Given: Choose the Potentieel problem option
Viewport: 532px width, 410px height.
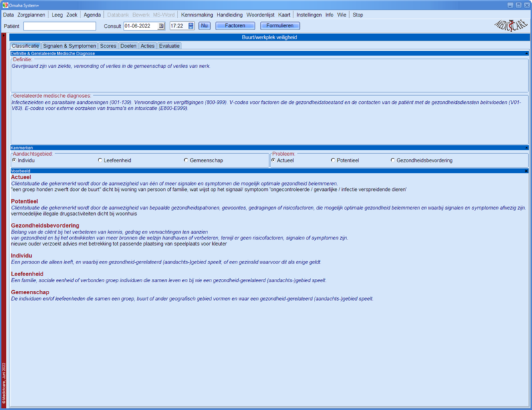Looking at the screenshot, I should click(333, 160).
